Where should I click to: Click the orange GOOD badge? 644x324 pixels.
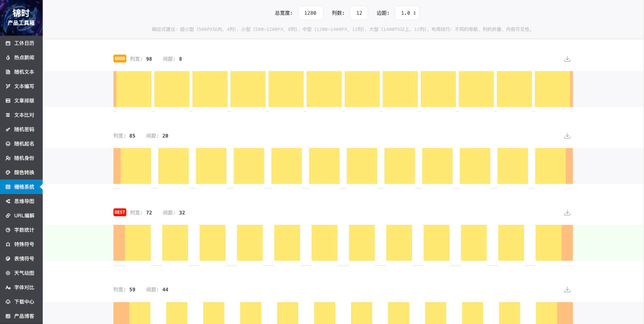pyautogui.click(x=120, y=59)
